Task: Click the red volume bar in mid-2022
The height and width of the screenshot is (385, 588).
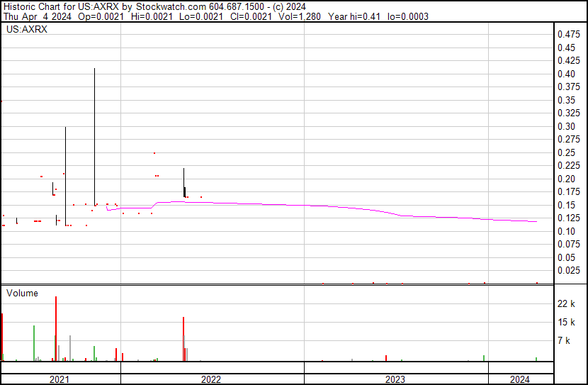Action: (x=183, y=339)
